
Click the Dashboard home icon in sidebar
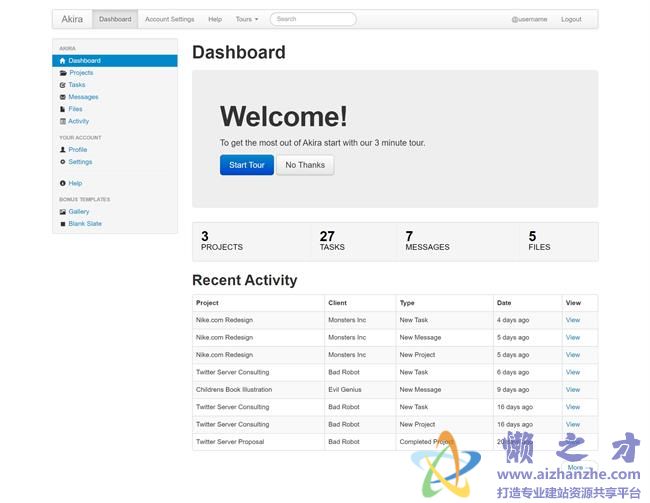coord(63,61)
